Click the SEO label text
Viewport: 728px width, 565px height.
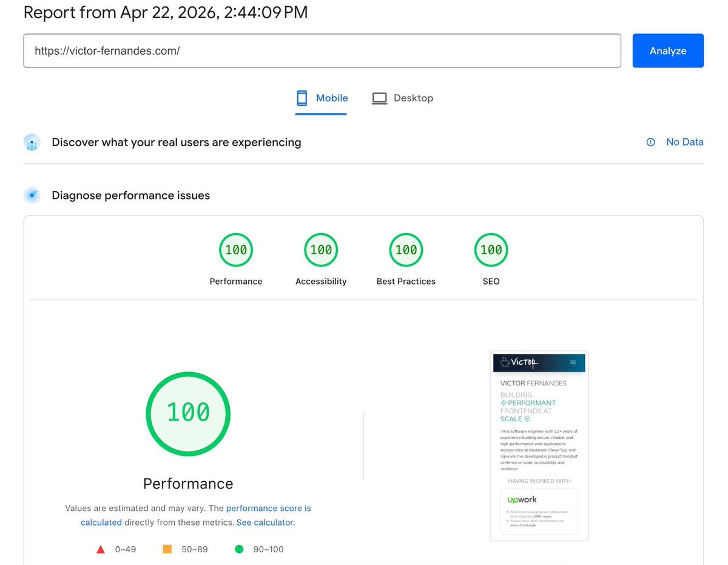(x=491, y=282)
